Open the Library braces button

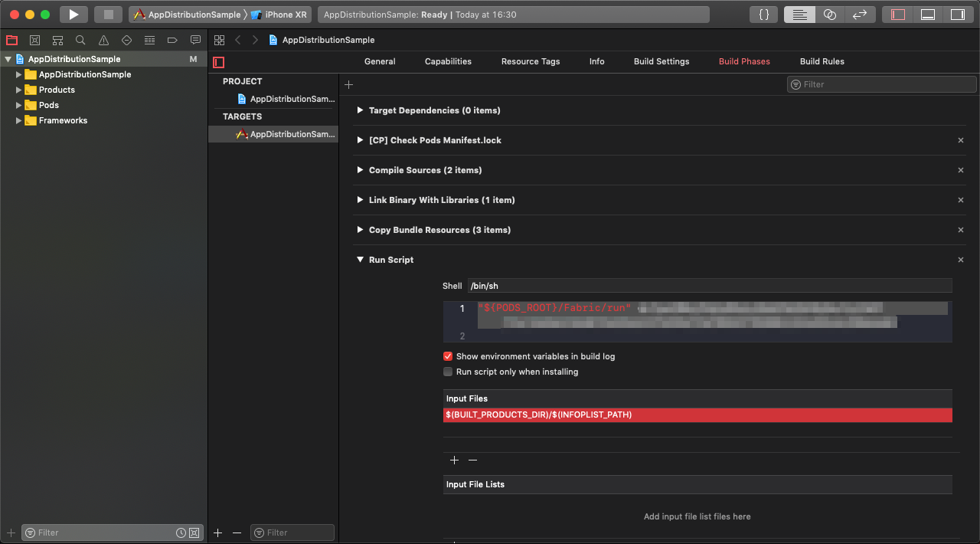coord(763,15)
